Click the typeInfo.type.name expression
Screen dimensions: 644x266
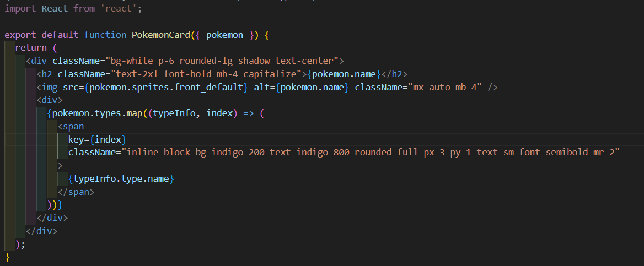[121, 179]
